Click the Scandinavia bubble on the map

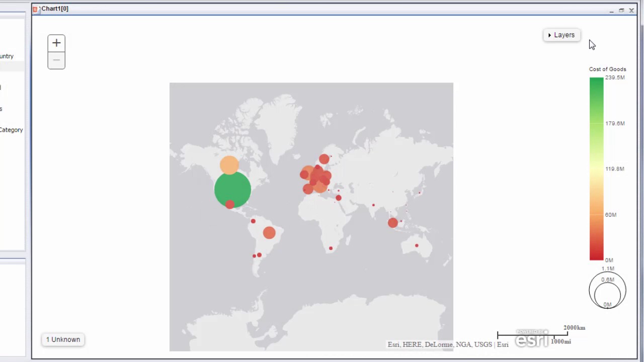pos(324,159)
